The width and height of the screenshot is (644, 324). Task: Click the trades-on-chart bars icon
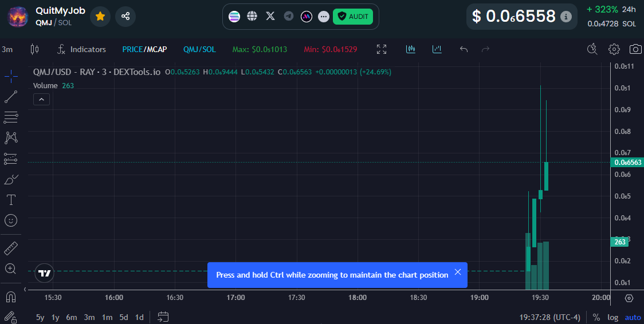tap(411, 49)
